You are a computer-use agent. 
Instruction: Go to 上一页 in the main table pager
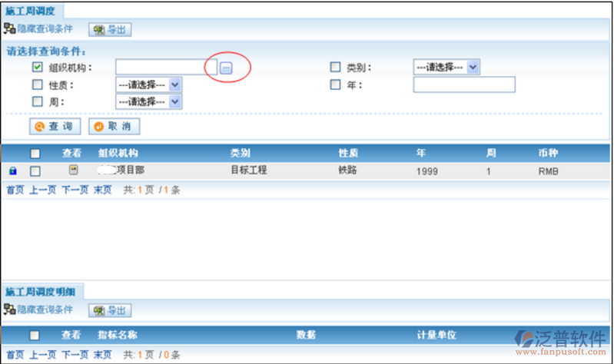click(x=43, y=190)
